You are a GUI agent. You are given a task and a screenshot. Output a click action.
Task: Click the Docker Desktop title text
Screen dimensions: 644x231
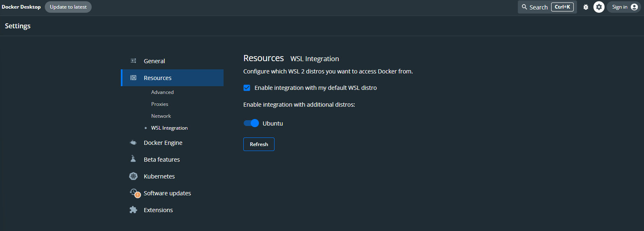click(21, 7)
